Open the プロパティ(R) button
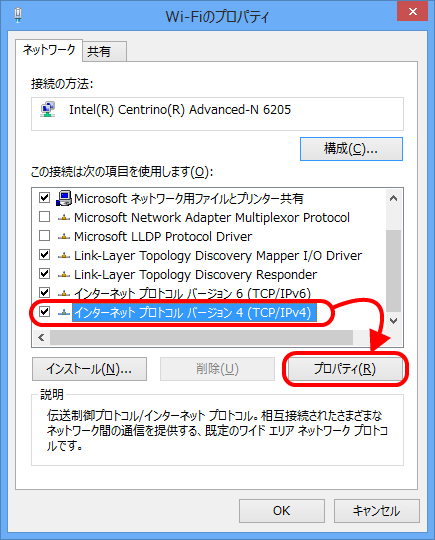Screen dimensions: 435x540 tap(345, 369)
